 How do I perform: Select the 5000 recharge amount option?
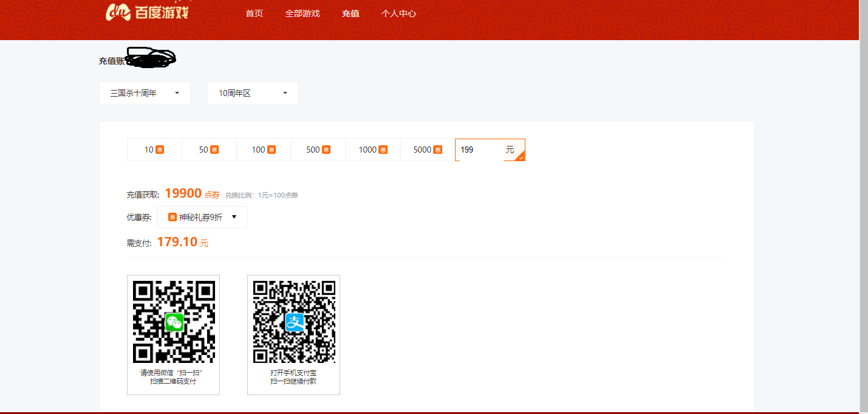[x=428, y=150]
